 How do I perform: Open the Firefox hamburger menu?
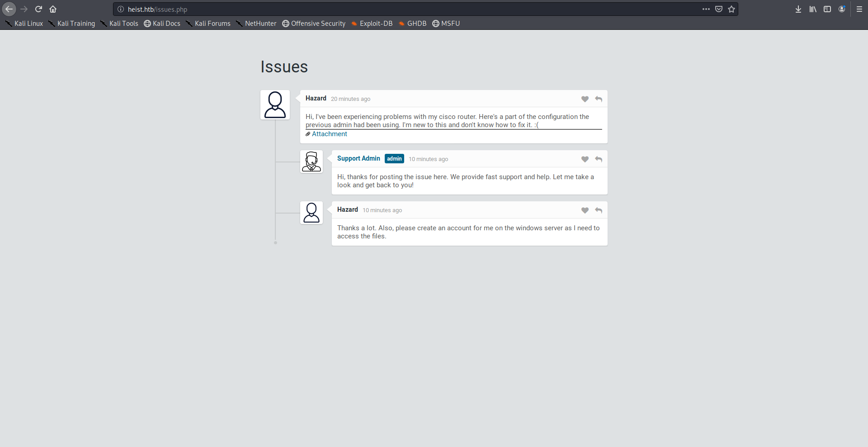tap(859, 9)
